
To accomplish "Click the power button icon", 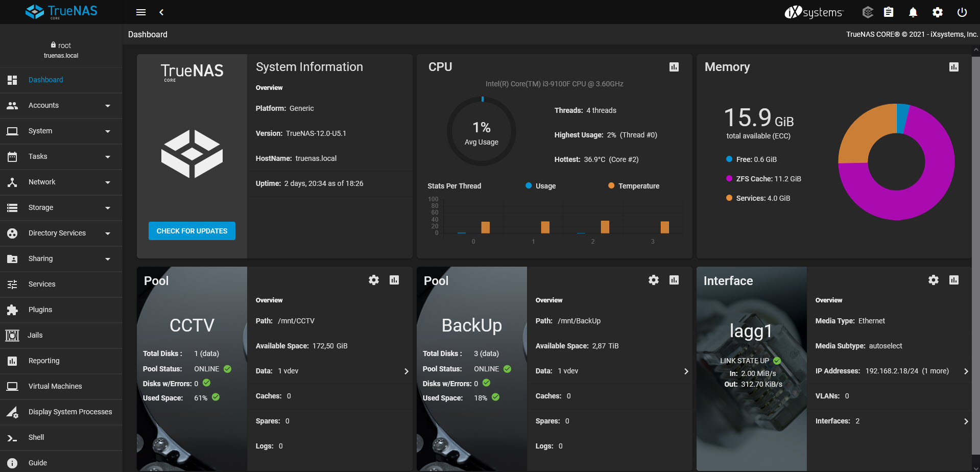I will pyautogui.click(x=962, y=12).
